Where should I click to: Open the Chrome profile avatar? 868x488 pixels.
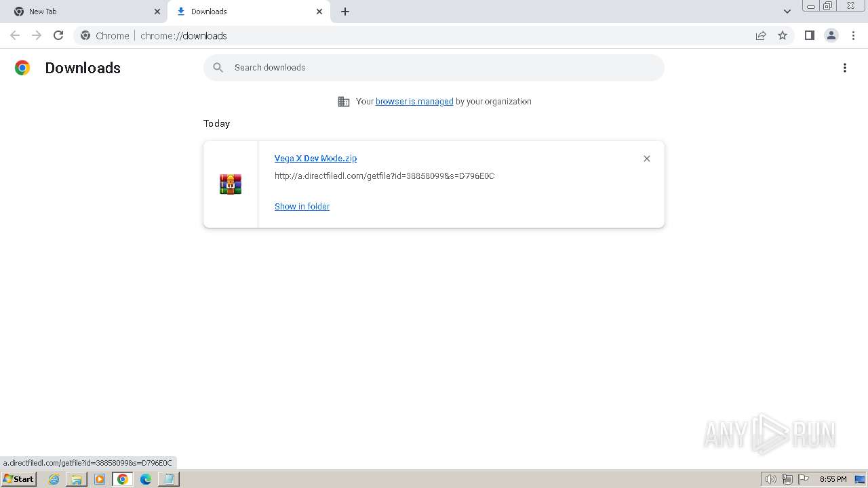[831, 35]
